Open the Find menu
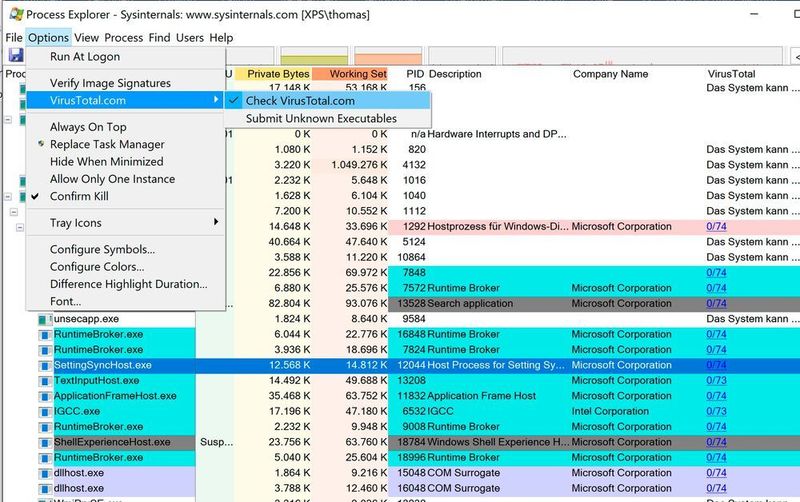800x502 pixels. [x=159, y=38]
